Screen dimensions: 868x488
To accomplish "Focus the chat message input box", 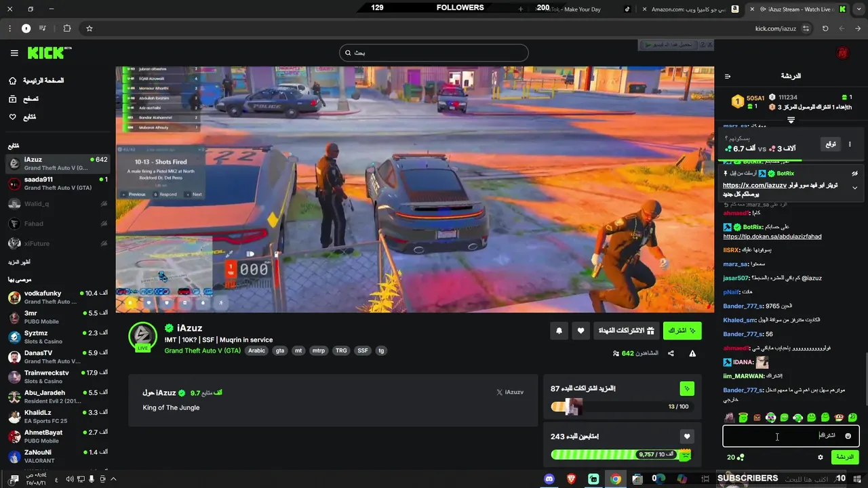I will [x=791, y=436].
